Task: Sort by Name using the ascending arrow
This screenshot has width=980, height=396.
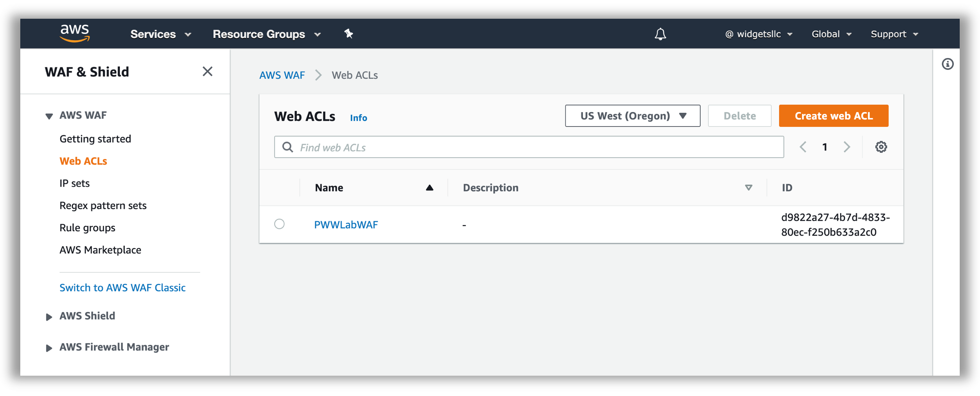Action: [x=430, y=188]
